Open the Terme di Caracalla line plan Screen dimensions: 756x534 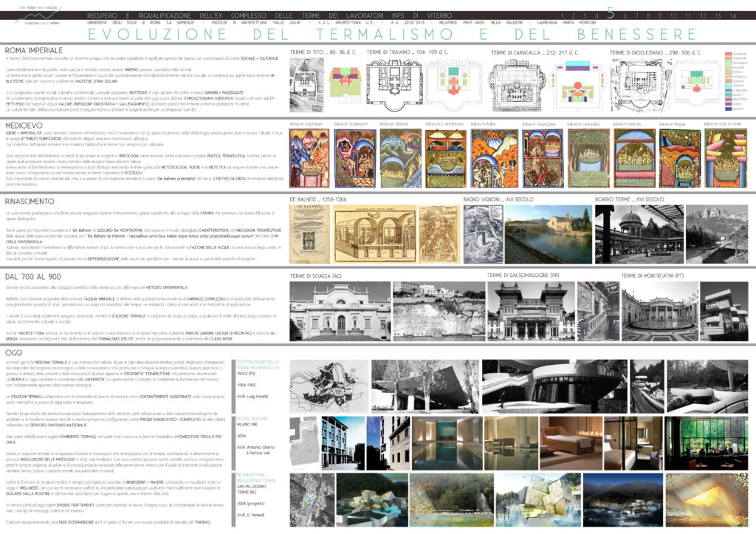pyautogui.click(x=517, y=87)
